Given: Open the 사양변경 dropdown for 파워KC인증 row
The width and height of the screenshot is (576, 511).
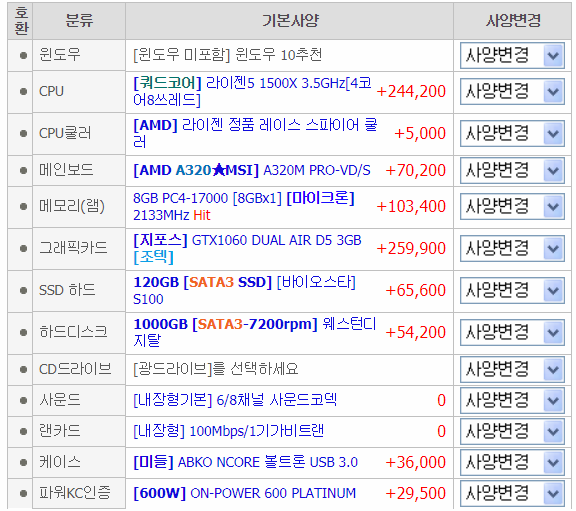Looking at the screenshot, I should [512, 493].
